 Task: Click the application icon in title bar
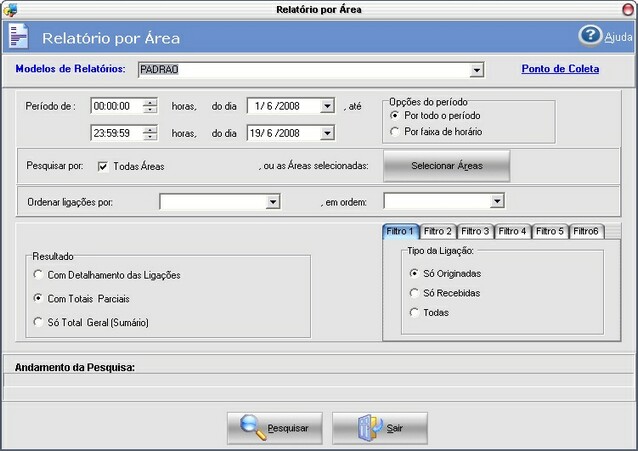pyautogui.click(x=10, y=10)
